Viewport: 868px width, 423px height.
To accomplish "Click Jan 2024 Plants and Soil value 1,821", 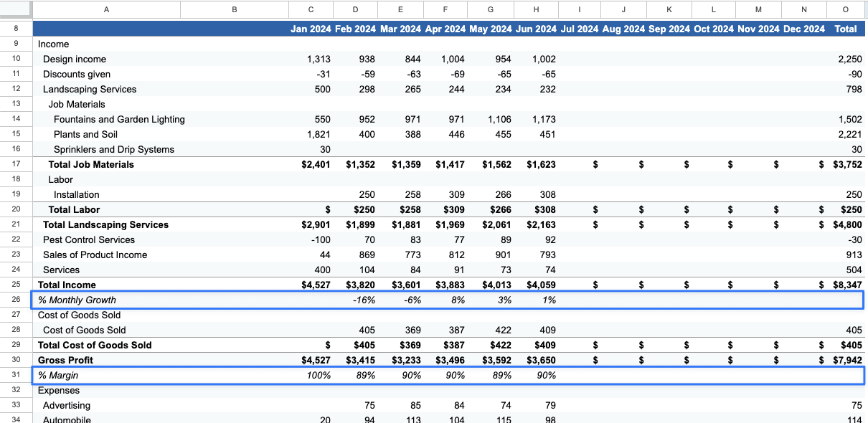I will tap(319, 134).
